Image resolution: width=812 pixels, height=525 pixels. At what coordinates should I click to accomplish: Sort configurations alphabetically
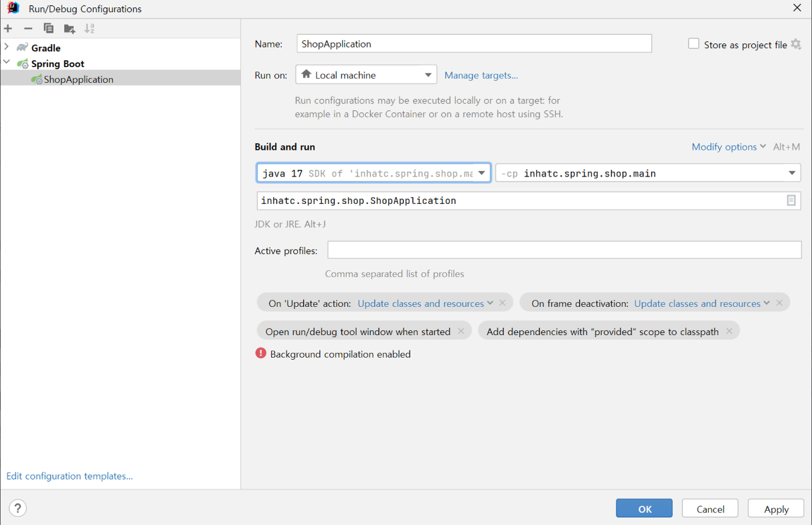click(x=90, y=29)
